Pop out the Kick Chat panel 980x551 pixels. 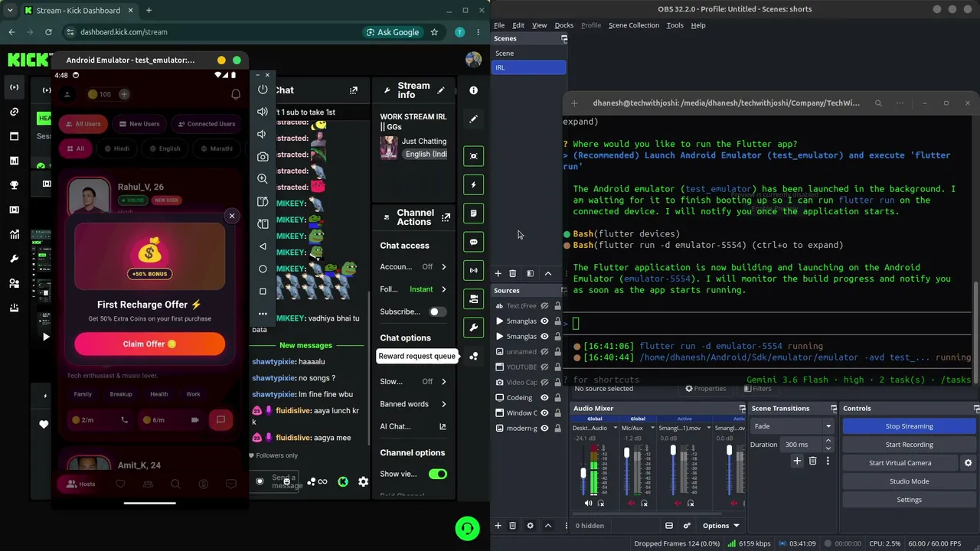(x=353, y=90)
